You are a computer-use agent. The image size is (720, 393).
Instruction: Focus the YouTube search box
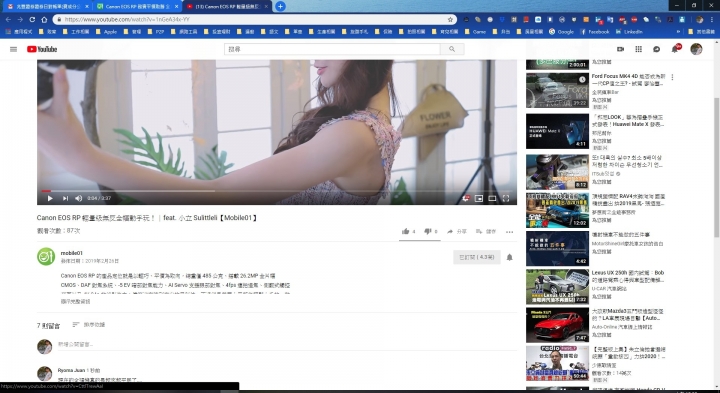(x=332, y=49)
